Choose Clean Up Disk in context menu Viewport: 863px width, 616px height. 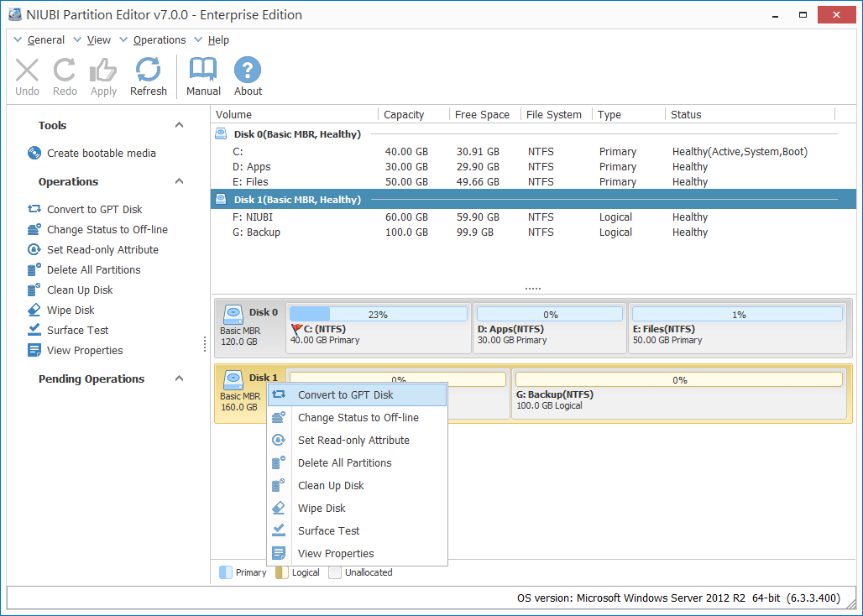(x=357, y=485)
